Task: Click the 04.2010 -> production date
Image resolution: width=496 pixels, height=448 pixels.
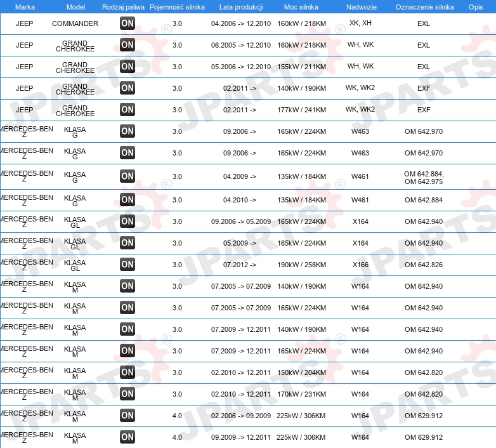Action: coord(240,200)
